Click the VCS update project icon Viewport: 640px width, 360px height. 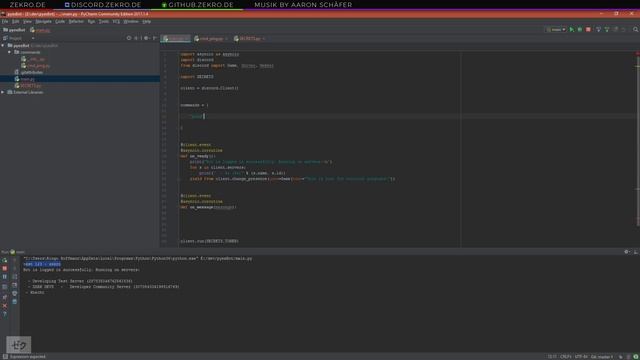(x=598, y=29)
